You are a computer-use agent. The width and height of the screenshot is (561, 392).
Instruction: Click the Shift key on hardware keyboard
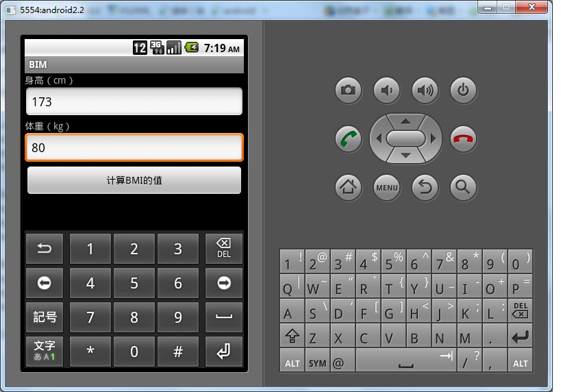coord(292,335)
